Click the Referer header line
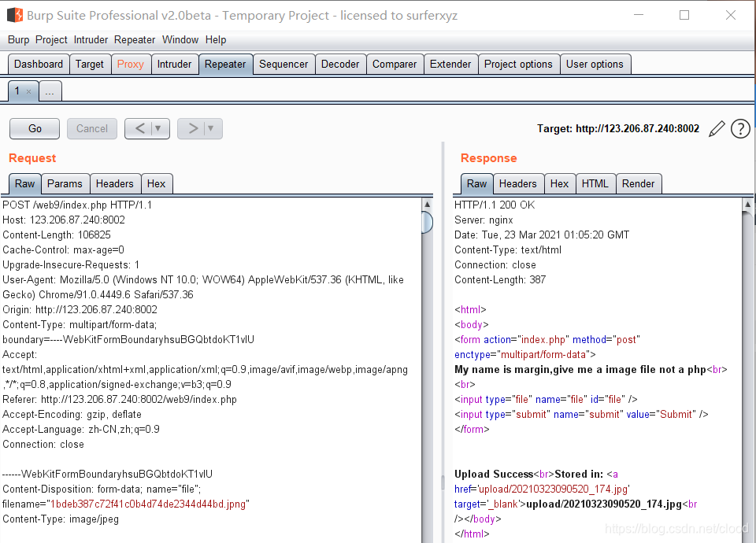The image size is (756, 543). 120,400
